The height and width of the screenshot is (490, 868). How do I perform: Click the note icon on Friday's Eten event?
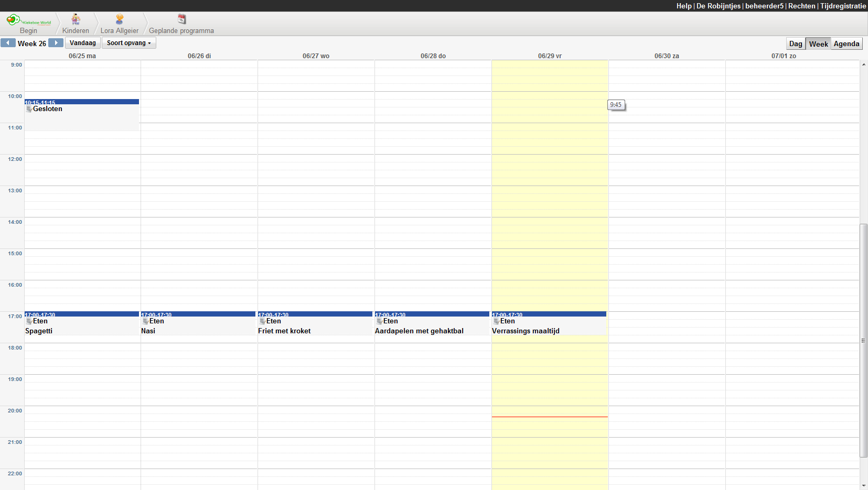tap(496, 321)
